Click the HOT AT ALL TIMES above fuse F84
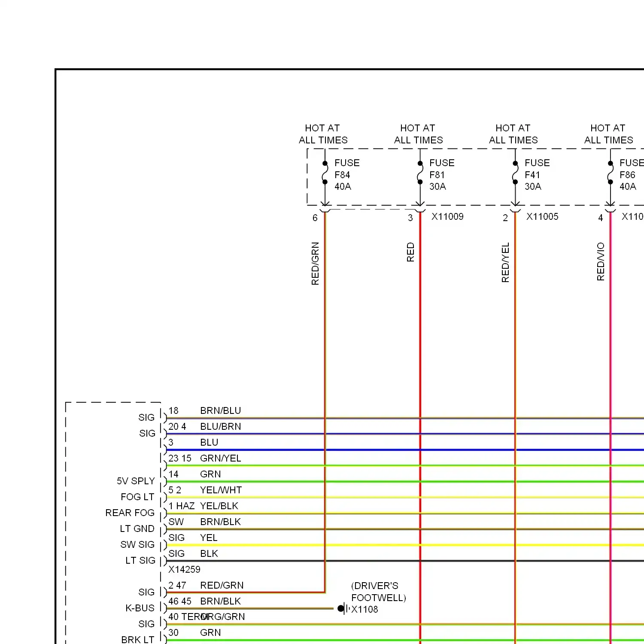Image resolution: width=644 pixels, height=644 pixels. (323, 134)
